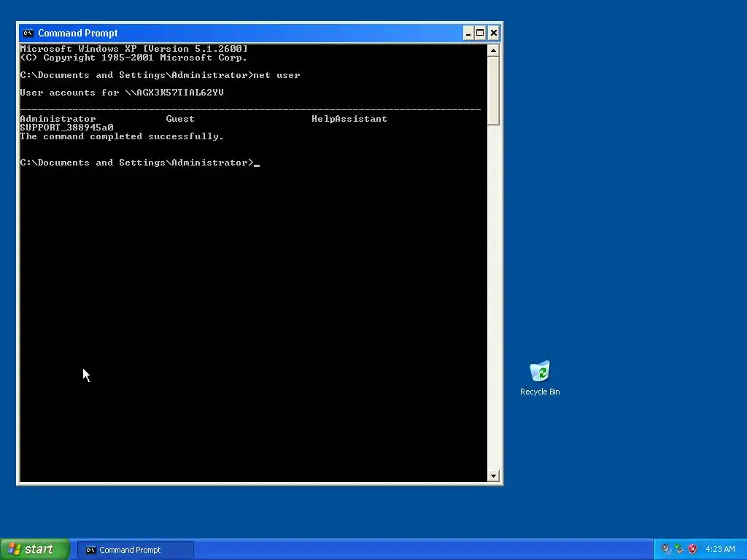Open the Command Prompt title bar system icon
Image resolution: width=747 pixels, height=560 pixels.
pos(28,33)
